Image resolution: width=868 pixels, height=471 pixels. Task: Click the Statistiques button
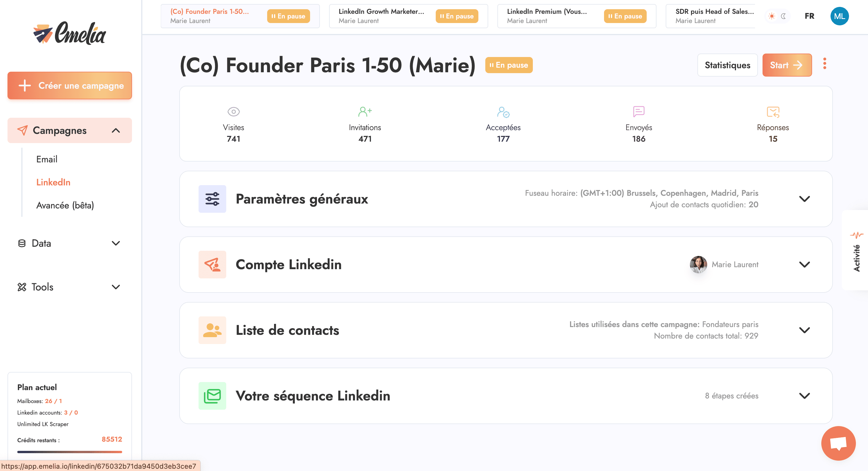pyautogui.click(x=727, y=65)
